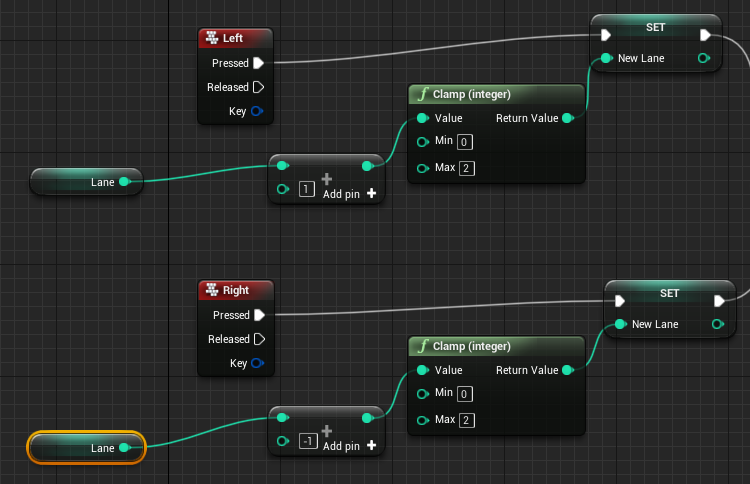Viewport: 750px width, 484px height.
Task: Click the Left event Released execution pin
Action: [258, 87]
